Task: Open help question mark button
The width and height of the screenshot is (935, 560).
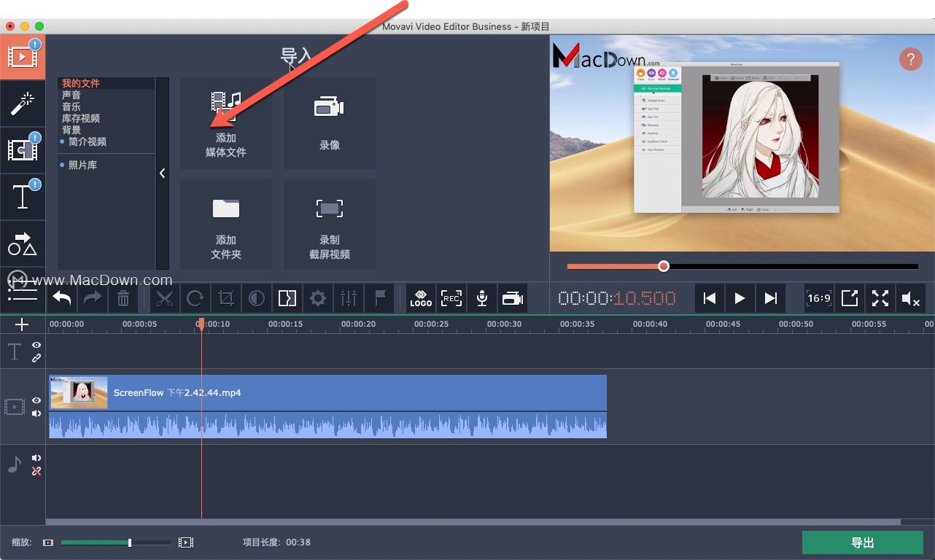Action: [911, 59]
